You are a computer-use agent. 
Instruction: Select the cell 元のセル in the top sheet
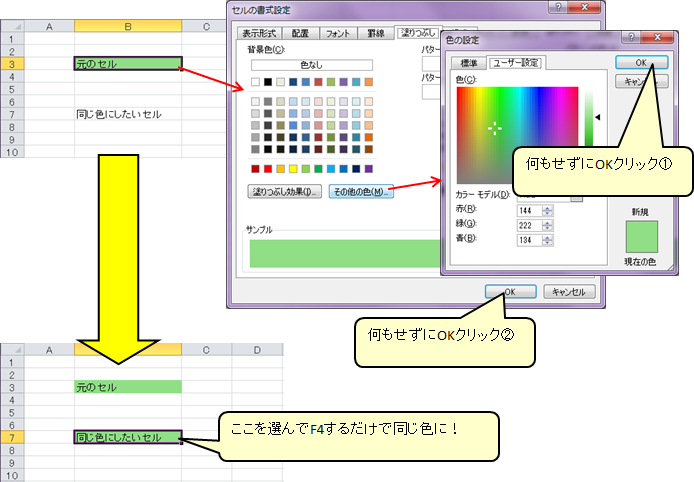tap(128, 64)
